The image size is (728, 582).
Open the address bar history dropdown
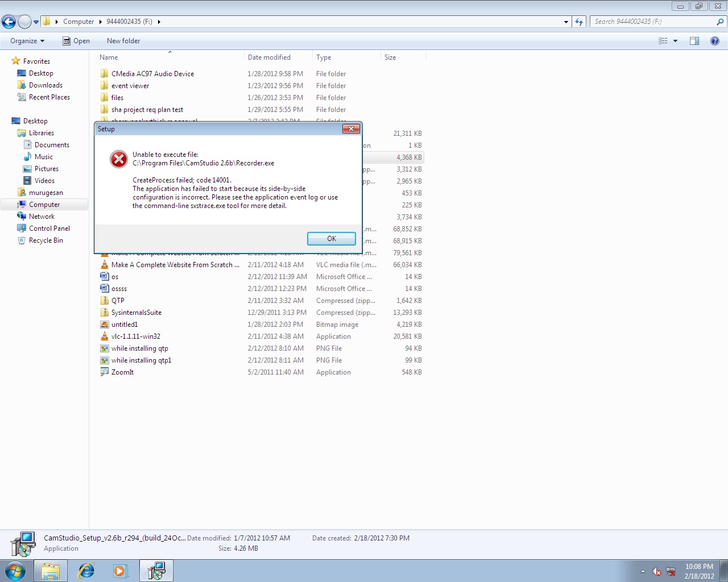(x=566, y=22)
